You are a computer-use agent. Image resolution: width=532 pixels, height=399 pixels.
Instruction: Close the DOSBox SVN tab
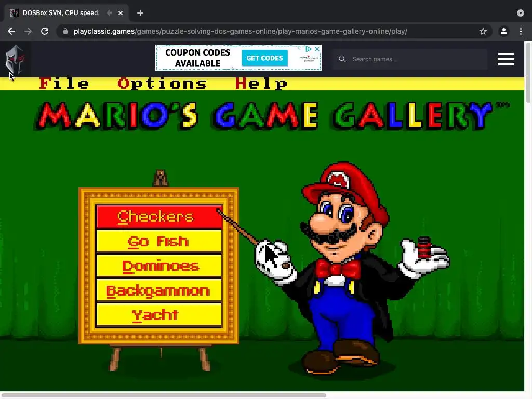pyautogui.click(x=121, y=13)
